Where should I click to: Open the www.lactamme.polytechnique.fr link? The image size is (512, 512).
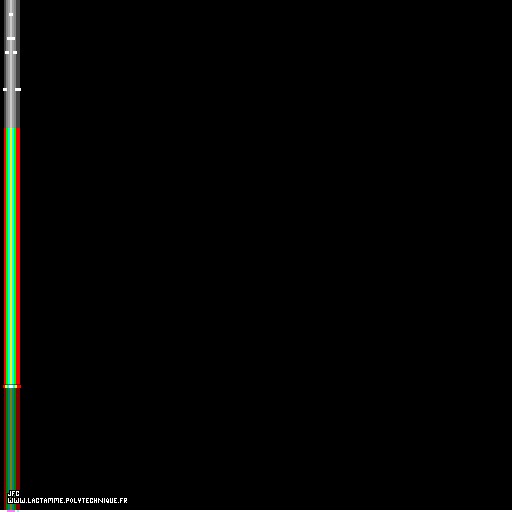tap(67, 501)
